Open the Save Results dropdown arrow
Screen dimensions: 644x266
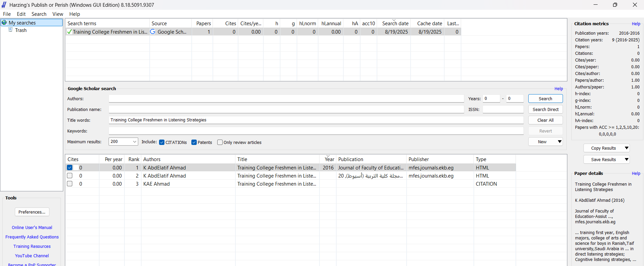(627, 159)
